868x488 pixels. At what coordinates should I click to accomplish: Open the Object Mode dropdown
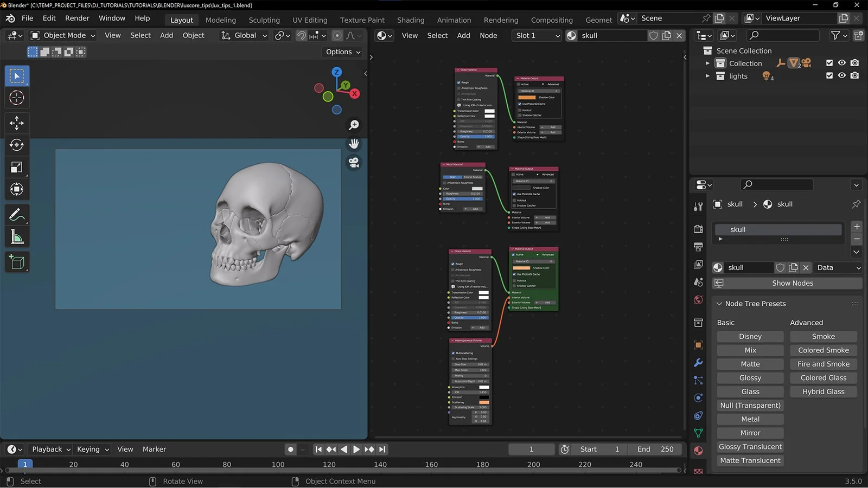click(62, 35)
